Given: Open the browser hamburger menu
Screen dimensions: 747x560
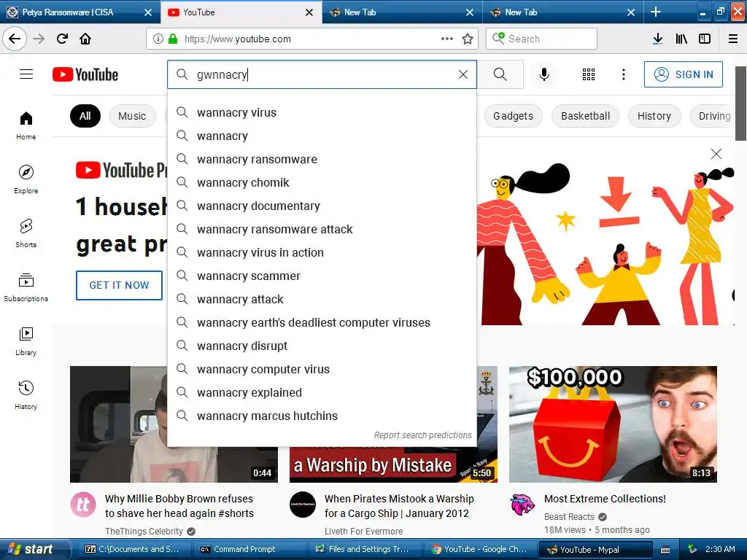Looking at the screenshot, I should click(x=733, y=39).
